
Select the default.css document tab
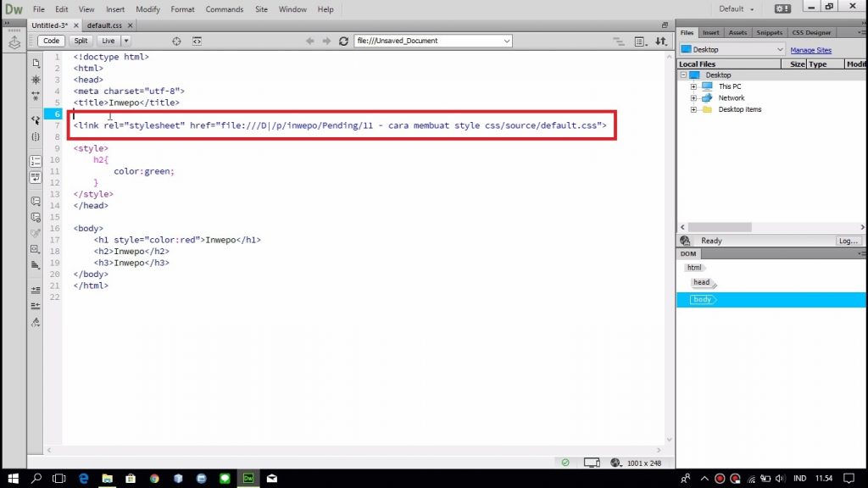(104, 25)
